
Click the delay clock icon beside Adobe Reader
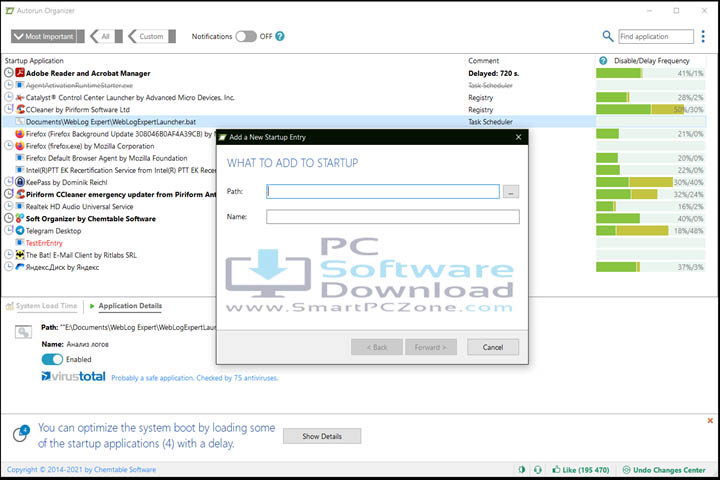pos(9,73)
